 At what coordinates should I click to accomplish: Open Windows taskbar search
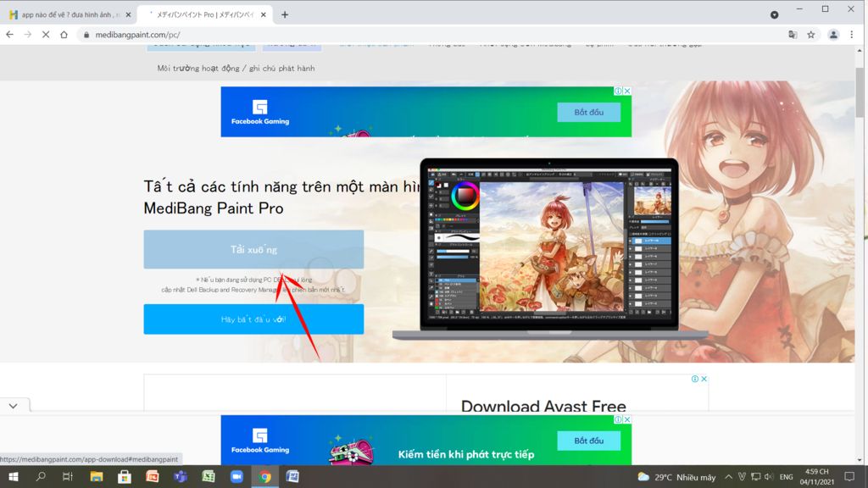(41, 476)
